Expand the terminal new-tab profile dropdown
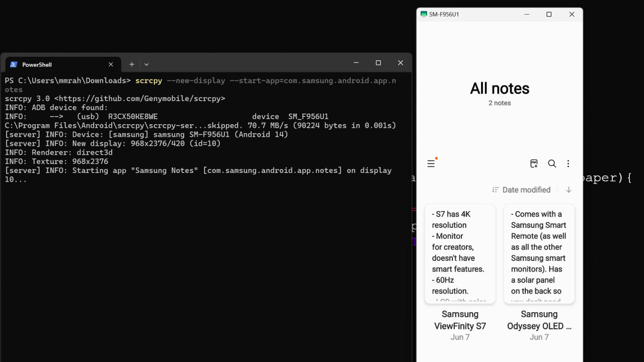 tap(146, 64)
